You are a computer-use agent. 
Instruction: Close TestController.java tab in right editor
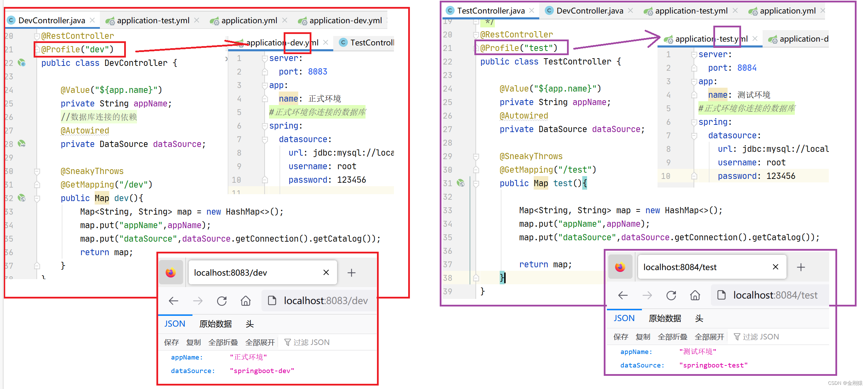(532, 10)
